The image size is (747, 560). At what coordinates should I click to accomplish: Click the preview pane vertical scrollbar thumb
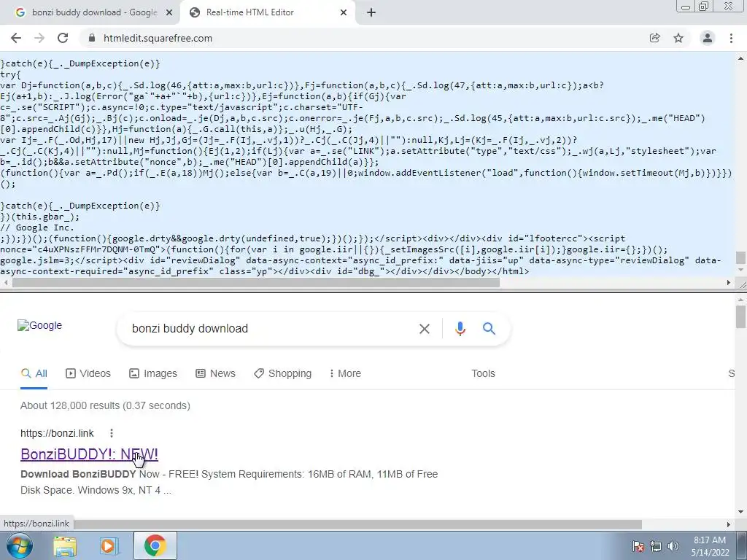[x=740, y=317]
